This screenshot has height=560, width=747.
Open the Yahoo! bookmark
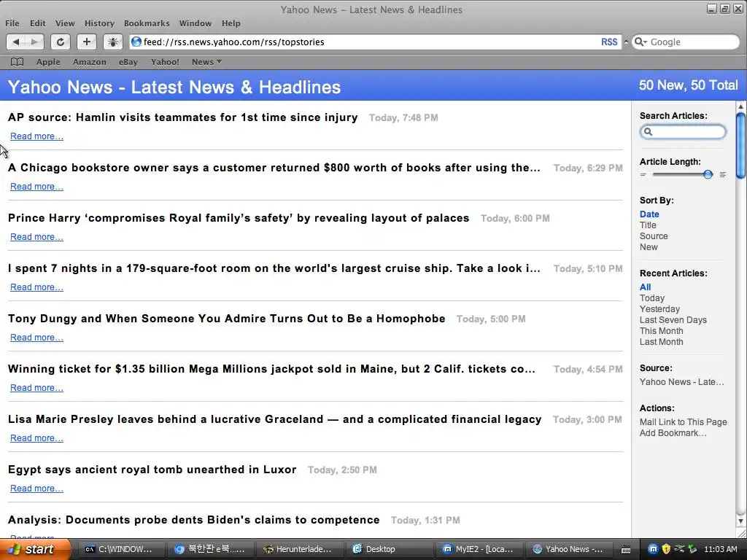point(165,62)
